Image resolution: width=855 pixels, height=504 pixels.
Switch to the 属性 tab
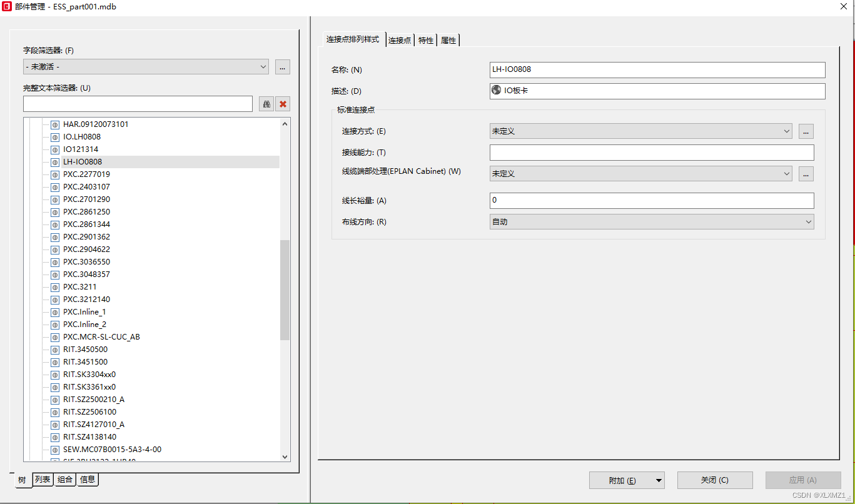click(x=448, y=40)
